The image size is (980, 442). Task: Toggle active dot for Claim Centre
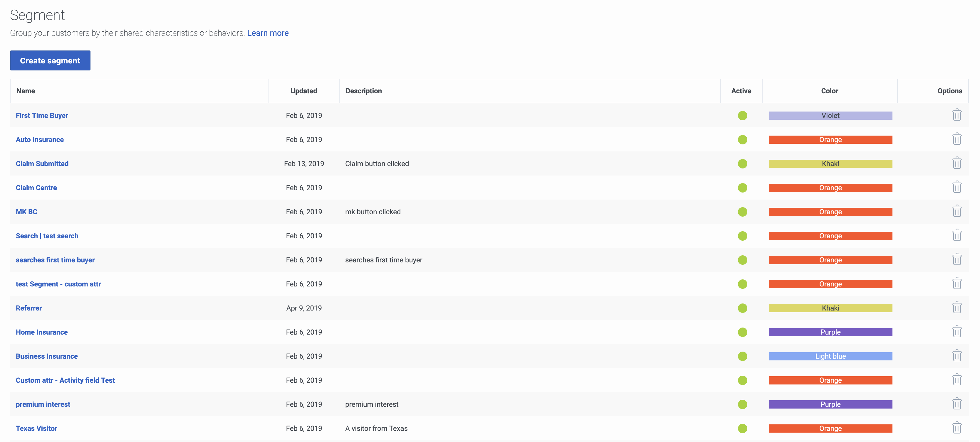pyautogui.click(x=742, y=188)
